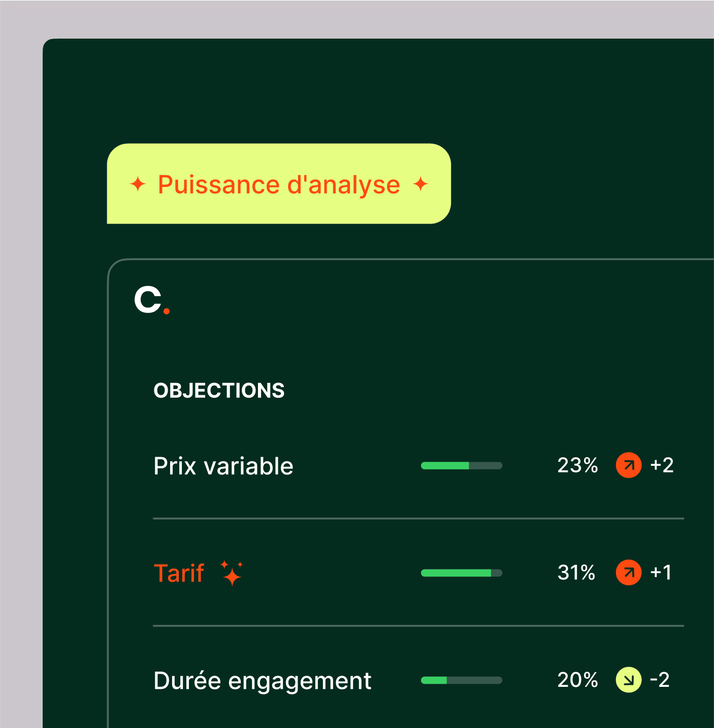Click sparkle icon left of Puissance d'analyse
Viewport: 714px width, 728px height.
coord(138,184)
